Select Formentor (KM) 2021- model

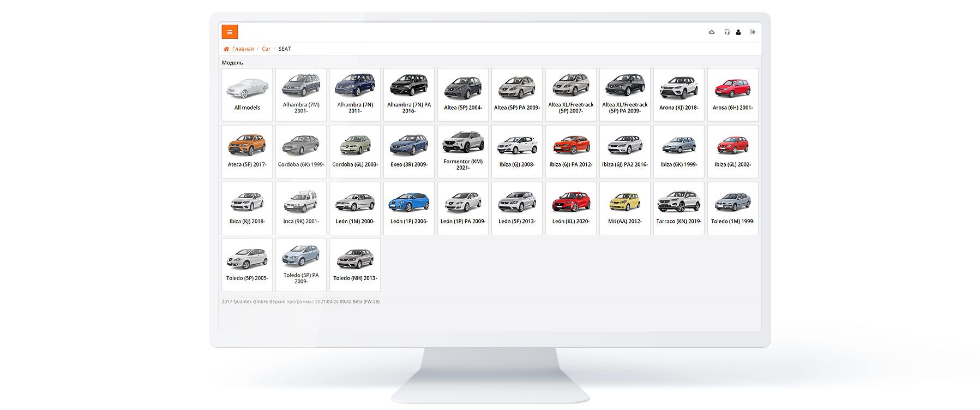pyautogui.click(x=463, y=151)
